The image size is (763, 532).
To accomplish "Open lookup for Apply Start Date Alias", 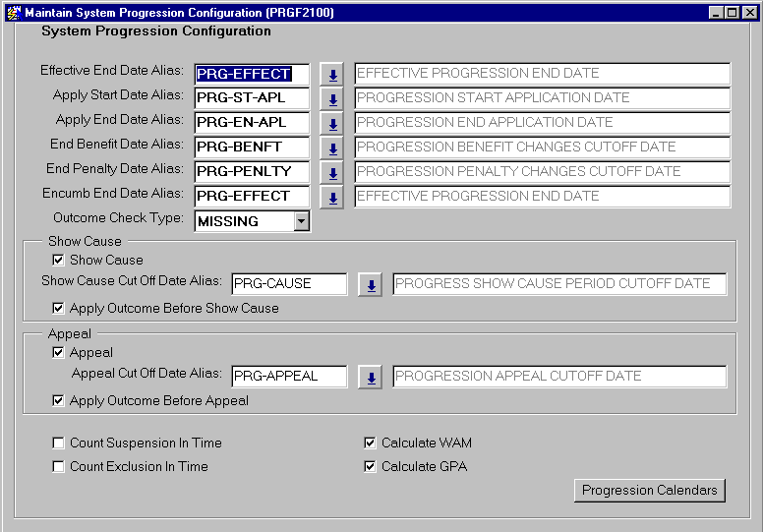I will pos(332,99).
